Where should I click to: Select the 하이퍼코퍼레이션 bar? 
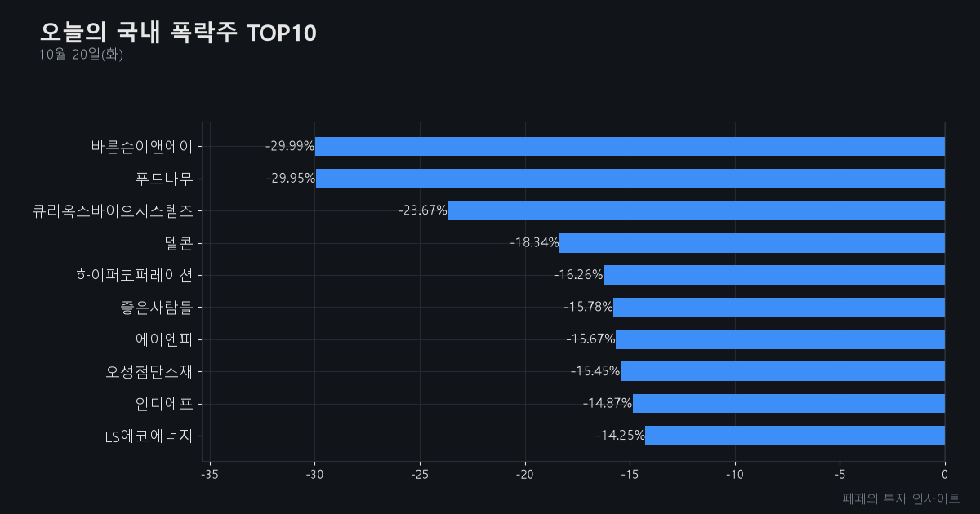click(774, 275)
